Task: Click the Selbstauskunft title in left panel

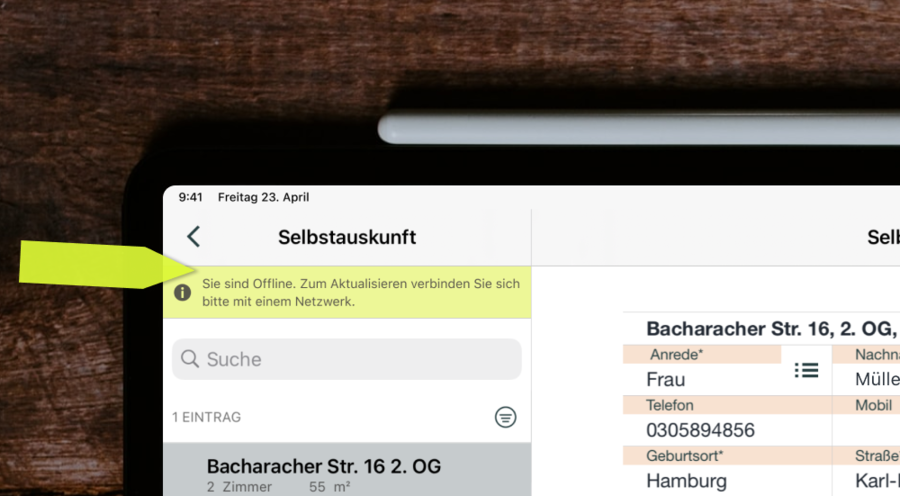Action: pyautogui.click(x=347, y=237)
